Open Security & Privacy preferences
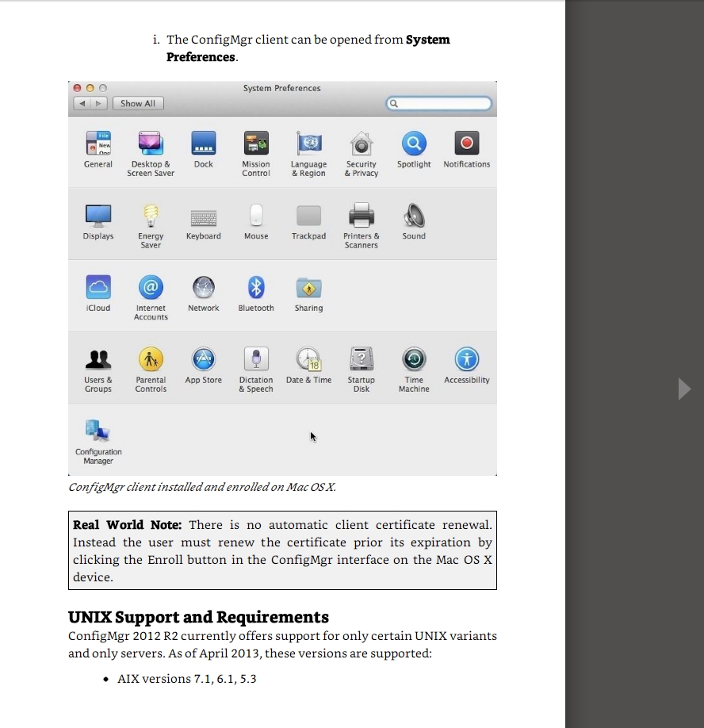This screenshot has width=704, height=728. (362, 144)
